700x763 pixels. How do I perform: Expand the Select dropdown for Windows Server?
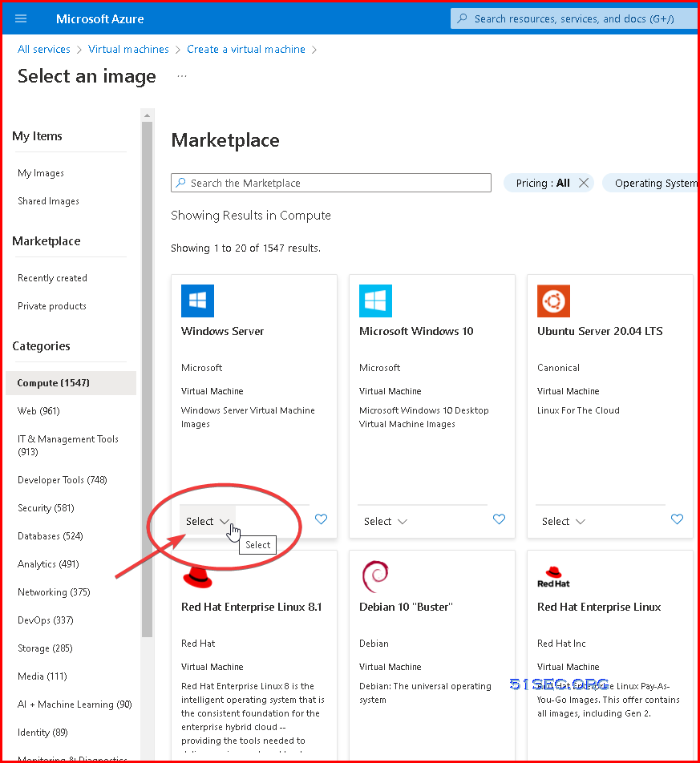208,521
